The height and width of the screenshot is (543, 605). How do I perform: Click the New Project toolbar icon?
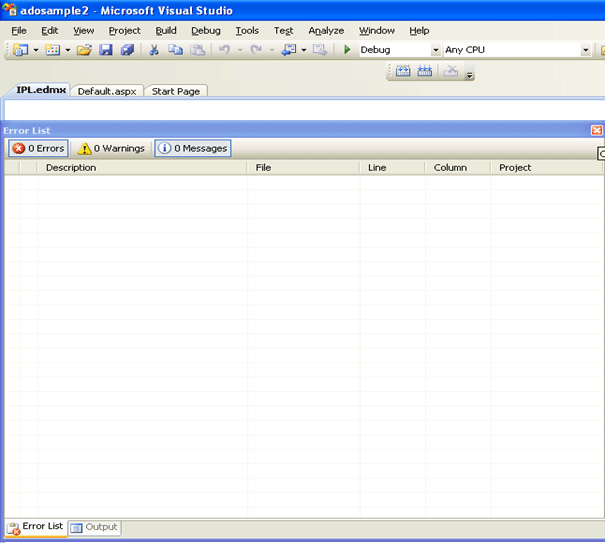point(21,50)
